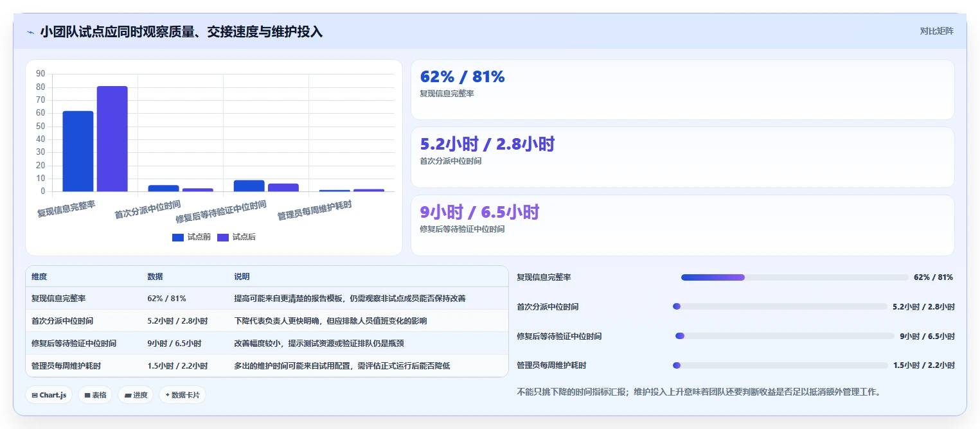
Task: Click the 5.2小时 / 2.8小时 data card
Action: (x=682, y=157)
